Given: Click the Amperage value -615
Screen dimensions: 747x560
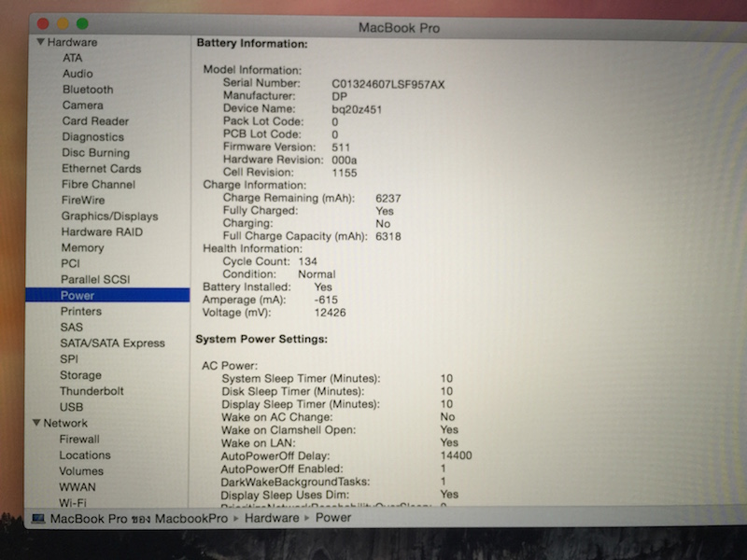Looking at the screenshot, I should point(326,300).
